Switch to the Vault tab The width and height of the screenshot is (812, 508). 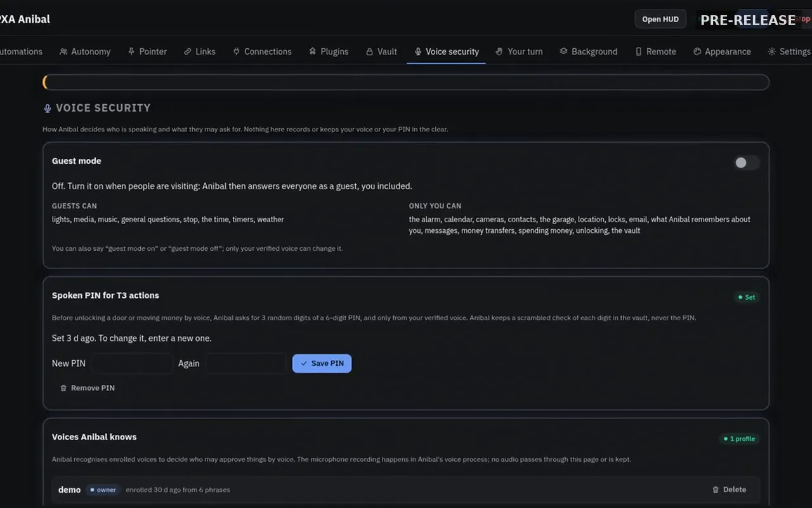coord(381,51)
